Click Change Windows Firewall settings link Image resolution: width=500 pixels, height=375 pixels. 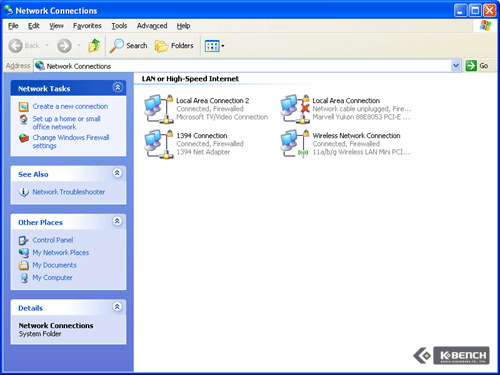click(71, 141)
